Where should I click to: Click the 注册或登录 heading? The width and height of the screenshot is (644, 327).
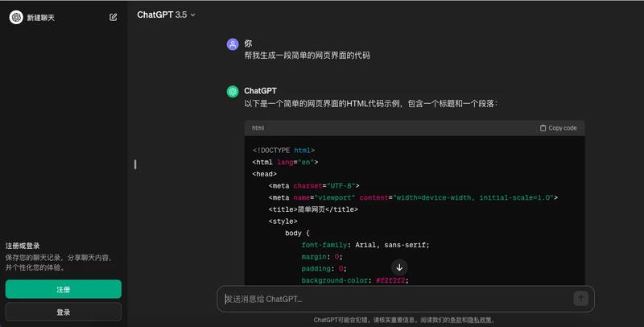click(23, 246)
